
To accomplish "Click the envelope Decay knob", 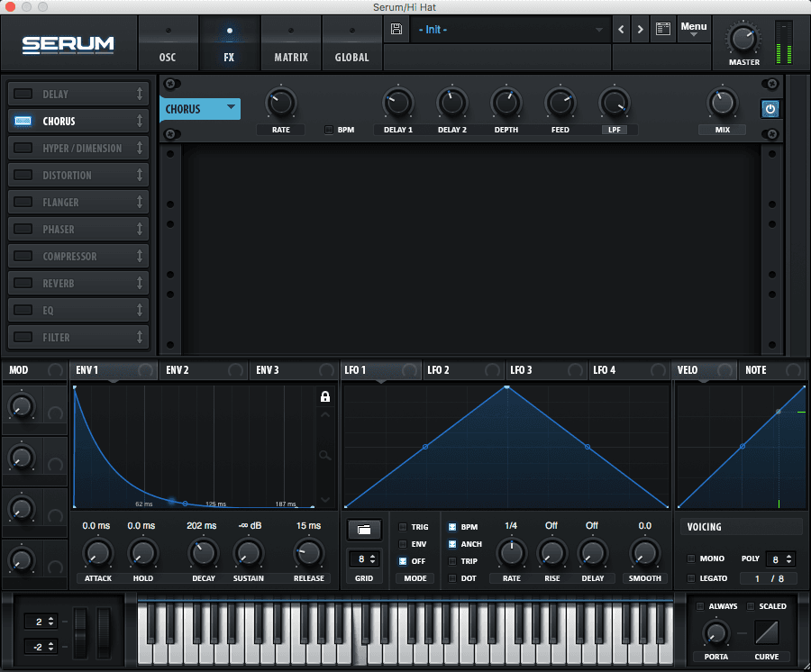I will click(x=204, y=553).
